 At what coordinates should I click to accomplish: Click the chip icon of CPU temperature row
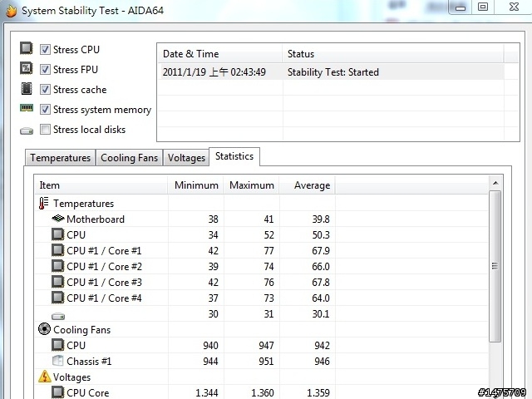click(58, 234)
